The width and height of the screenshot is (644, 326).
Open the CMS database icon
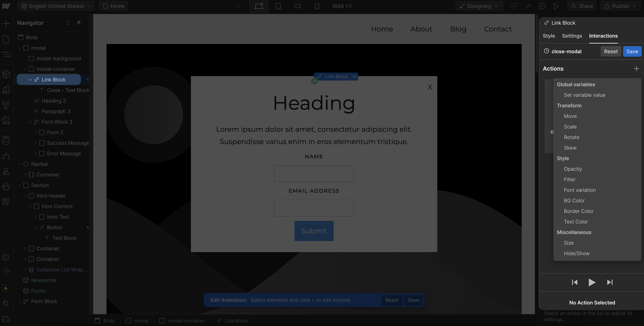tap(6, 140)
